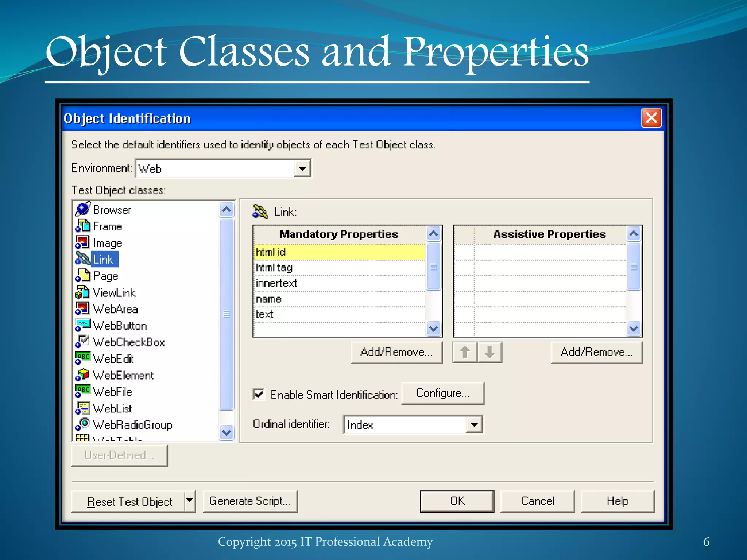
Task: Select ViewLink in Test Object classes
Action: 114,292
